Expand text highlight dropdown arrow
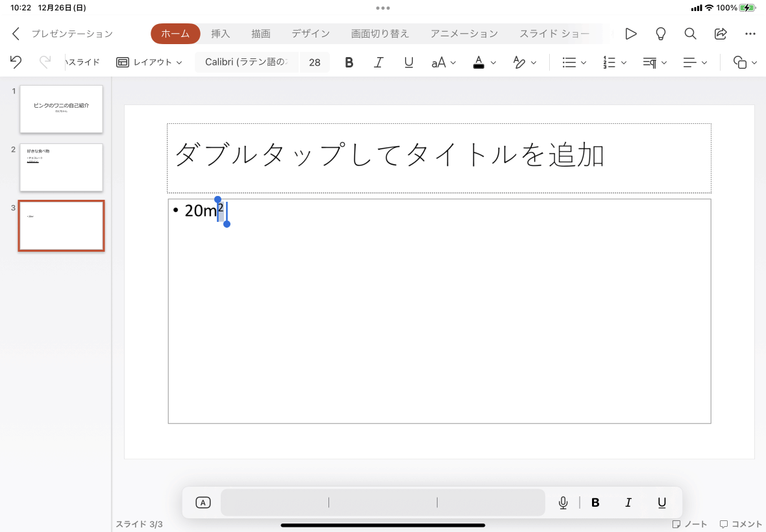766x532 pixels. click(534, 62)
